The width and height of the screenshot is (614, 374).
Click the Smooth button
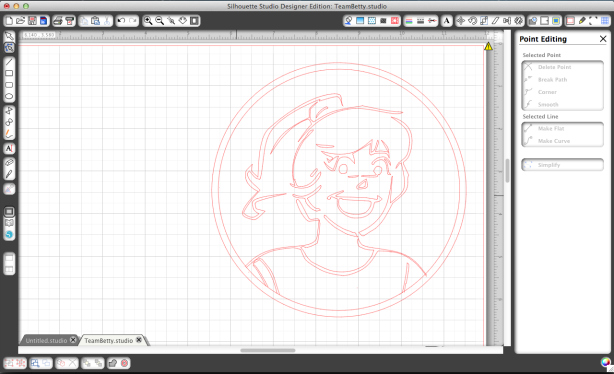(x=562, y=105)
